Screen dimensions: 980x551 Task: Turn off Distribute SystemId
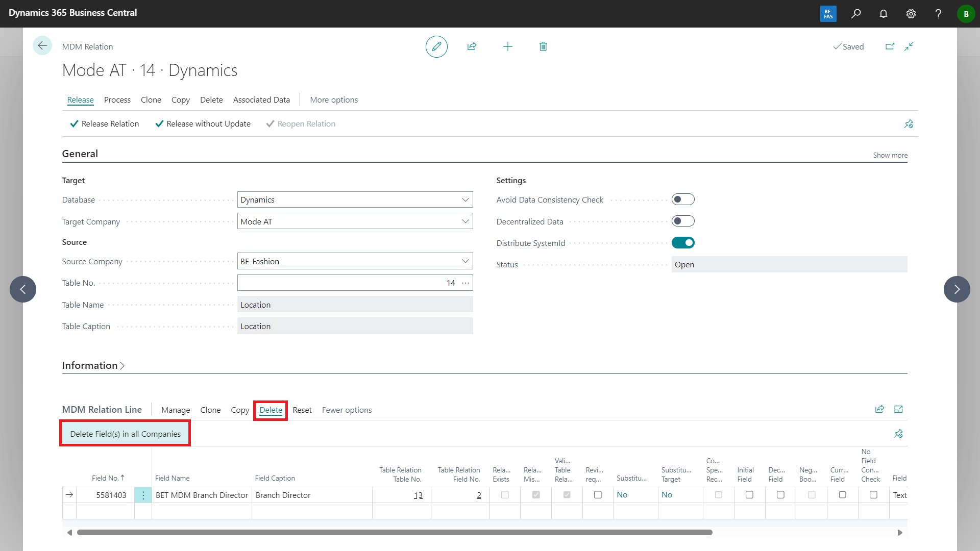[683, 243]
